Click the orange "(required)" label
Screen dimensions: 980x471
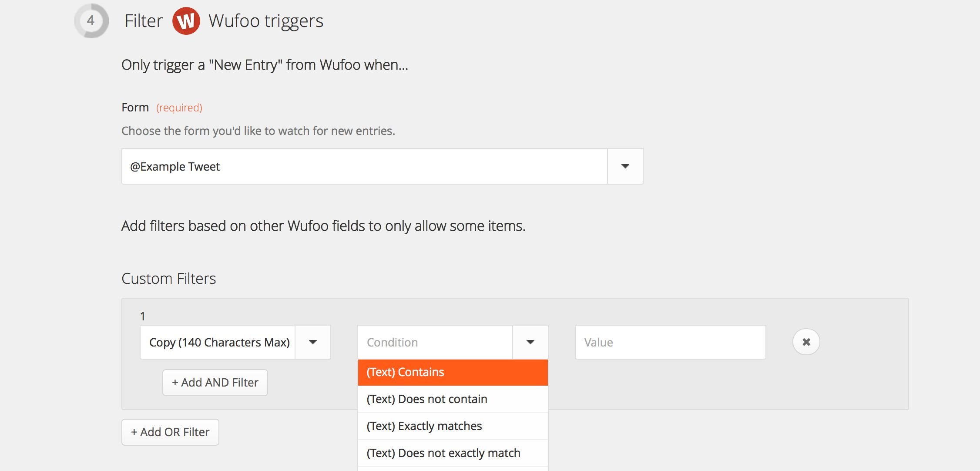(179, 108)
